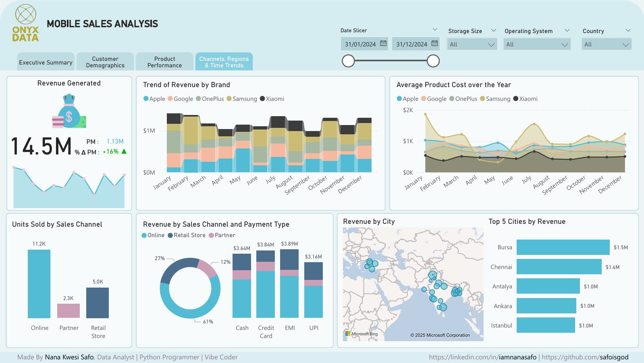Open the Storage Size All dropdown
644x363 pixels.
coord(472,44)
